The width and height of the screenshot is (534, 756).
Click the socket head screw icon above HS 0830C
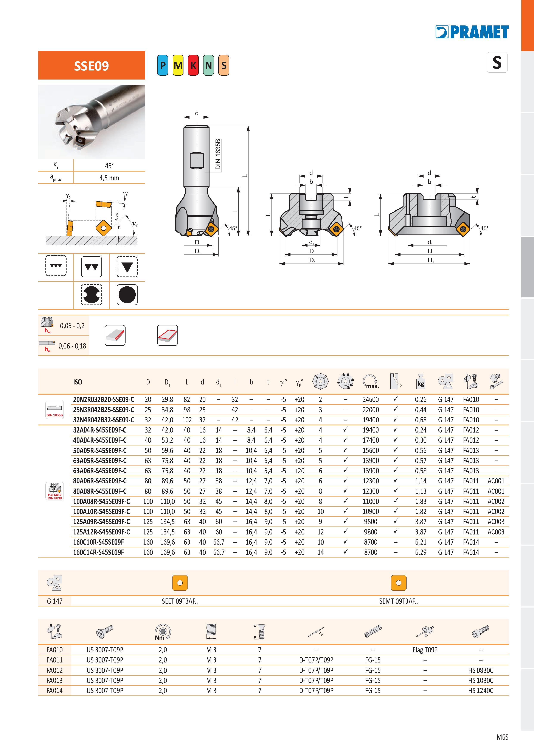pyautogui.click(x=481, y=632)
